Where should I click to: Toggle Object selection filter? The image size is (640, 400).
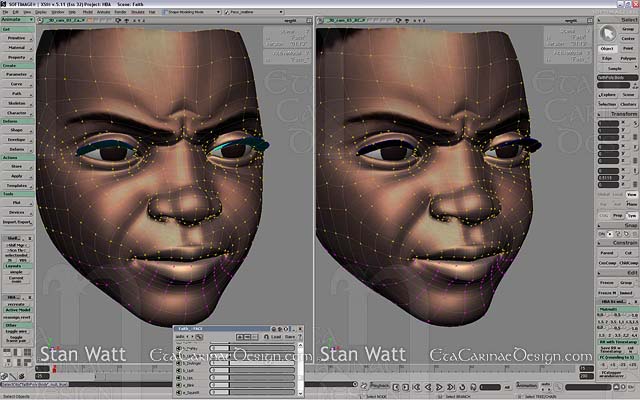609,48
